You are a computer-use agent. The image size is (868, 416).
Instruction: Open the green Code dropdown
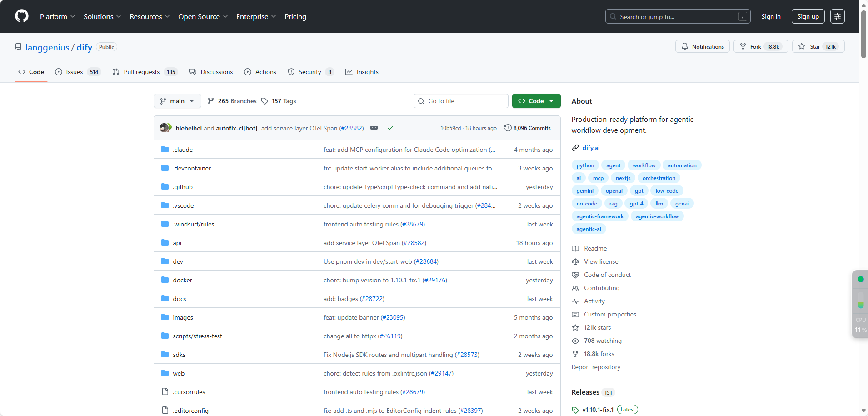click(536, 101)
